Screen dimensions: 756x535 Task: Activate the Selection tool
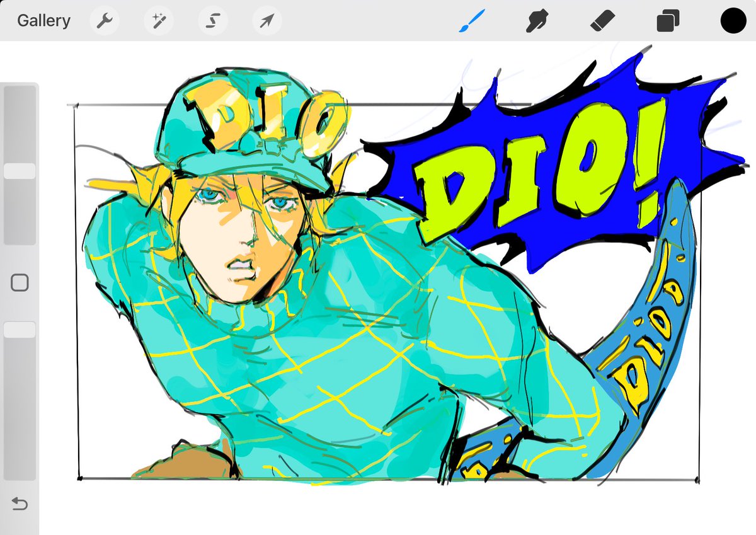click(x=212, y=21)
